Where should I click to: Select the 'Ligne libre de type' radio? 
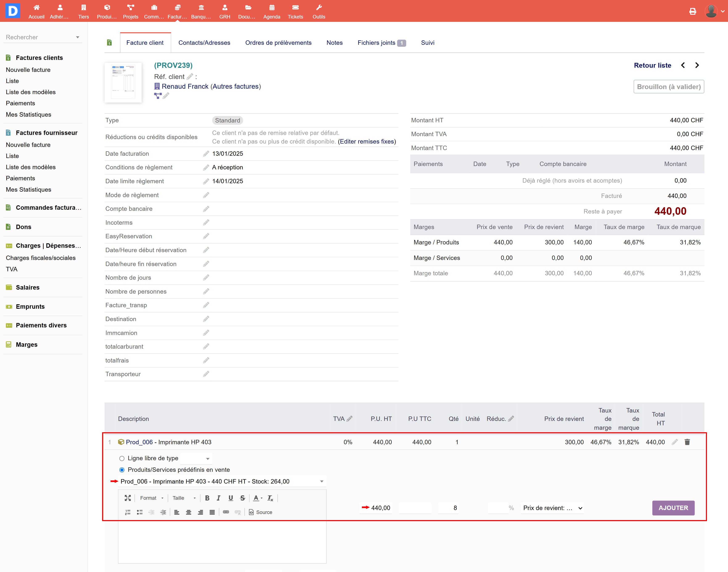point(122,459)
